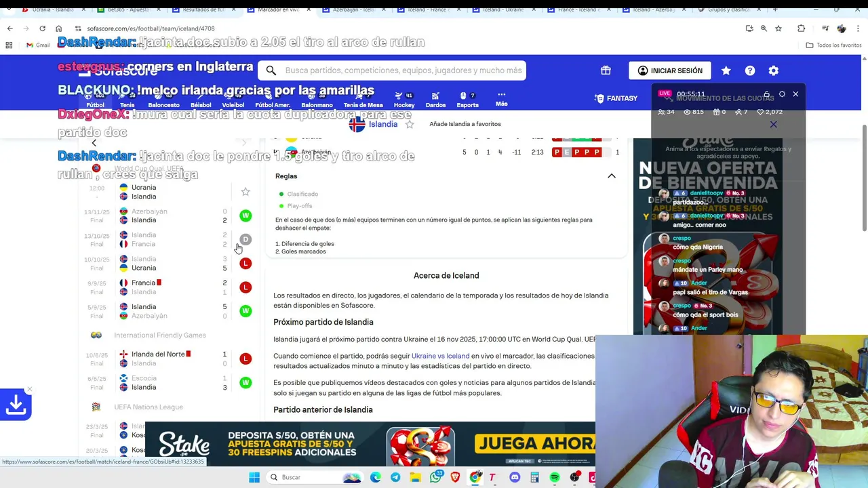
Task: Open OBS Studio from taskbar
Action: 574,477
